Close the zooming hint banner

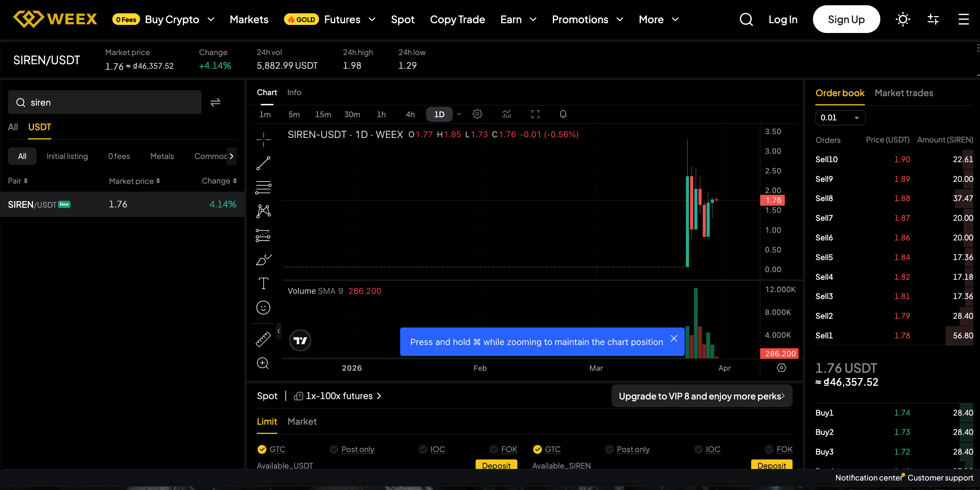(x=674, y=339)
